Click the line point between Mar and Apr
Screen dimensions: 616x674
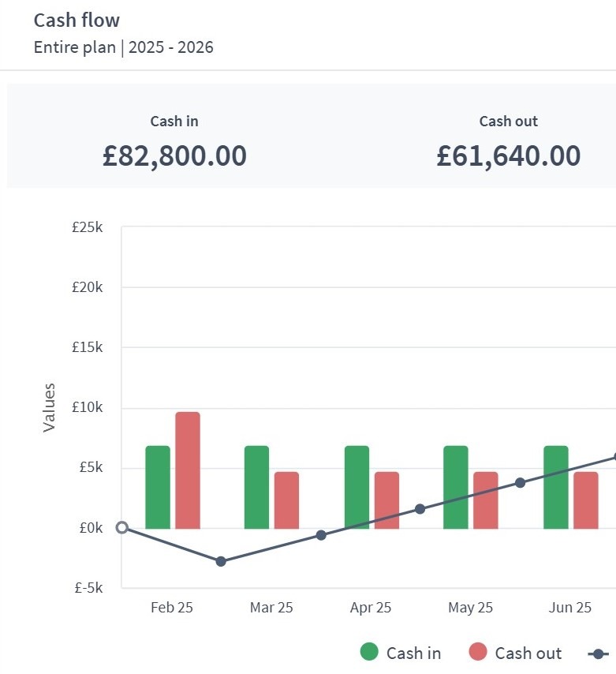point(321,535)
